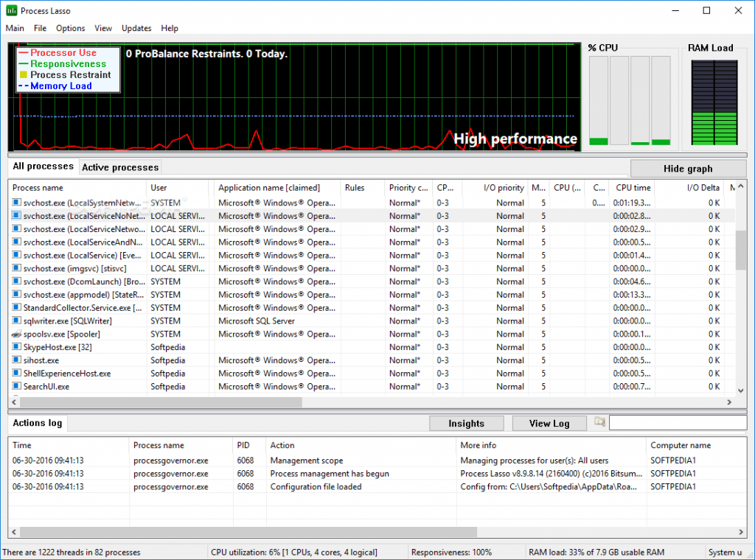Screen dimensions: 755x560
Task: Click the process list down scroll arrow
Action: [741, 391]
